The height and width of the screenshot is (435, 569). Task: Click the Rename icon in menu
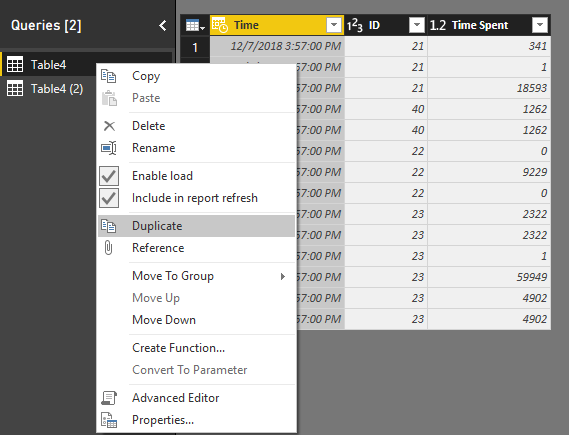click(x=109, y=148)
